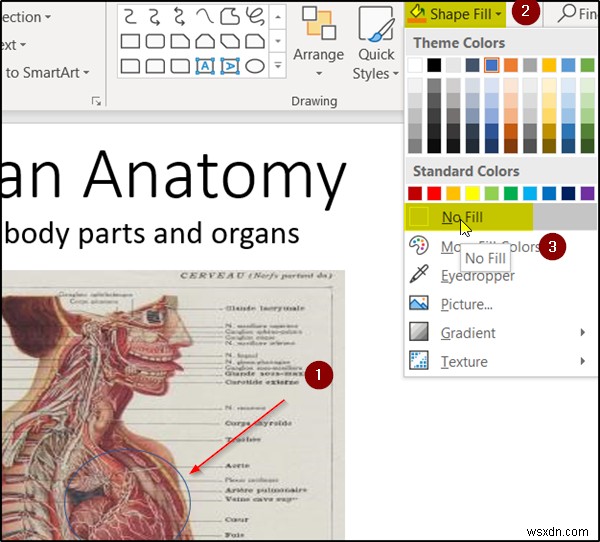Select the curve shape tool
The image size is (600, 542).
pos(205,16)
